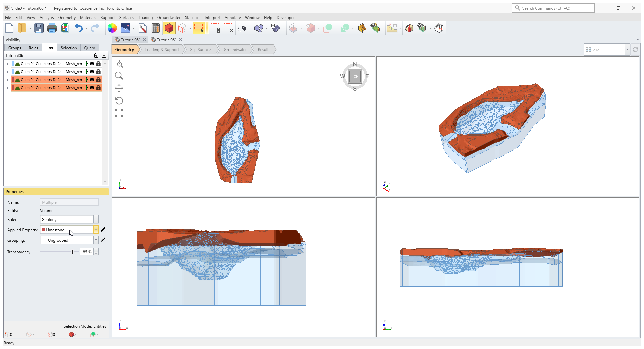Click the import surface icon

[x=275, y=28]
